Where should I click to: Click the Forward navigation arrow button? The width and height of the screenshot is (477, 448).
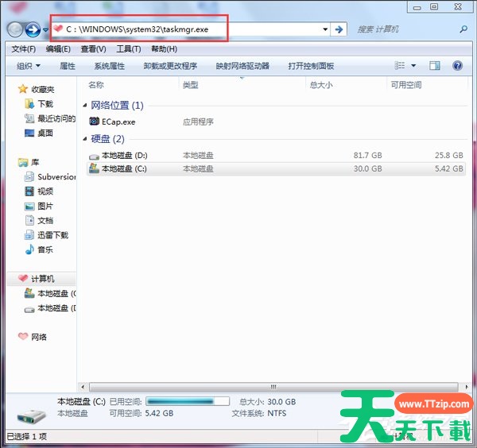click(33, 29)
